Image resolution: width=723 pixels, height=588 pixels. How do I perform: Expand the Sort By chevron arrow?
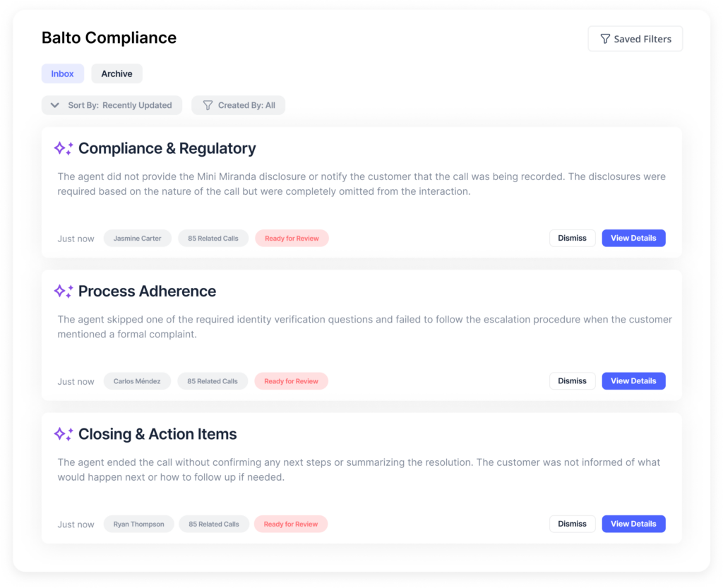click(x=55, y=105)
